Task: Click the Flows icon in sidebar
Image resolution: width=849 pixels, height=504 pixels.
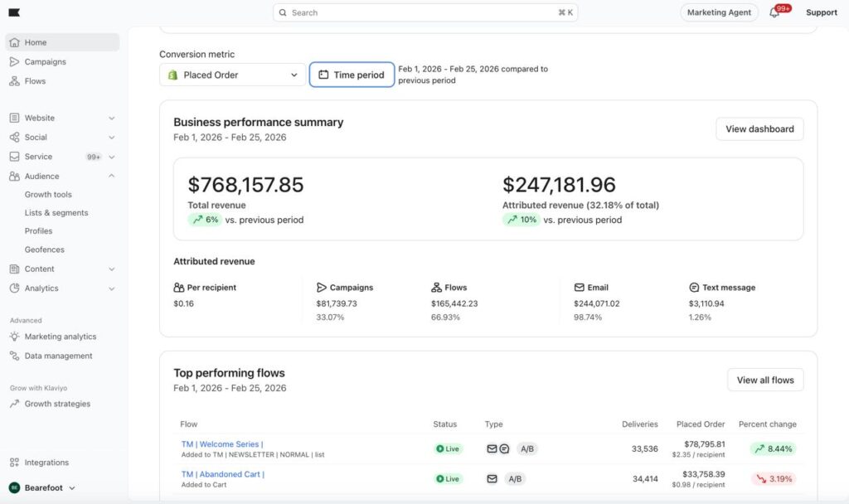Action: pyautogui.click(x=14, y=81)
